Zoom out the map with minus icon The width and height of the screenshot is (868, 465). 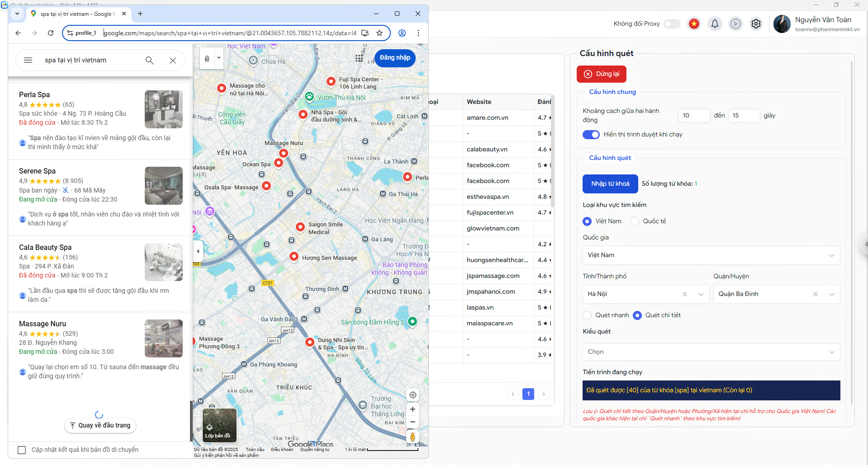click(413, 422)
